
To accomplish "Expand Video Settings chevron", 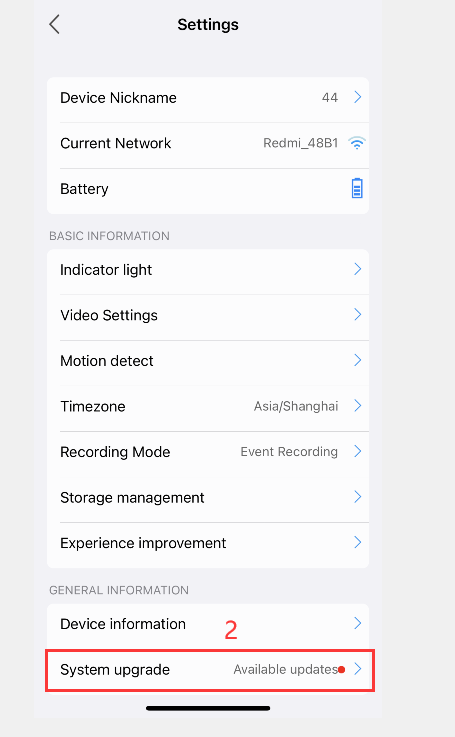I will (358, 314).
